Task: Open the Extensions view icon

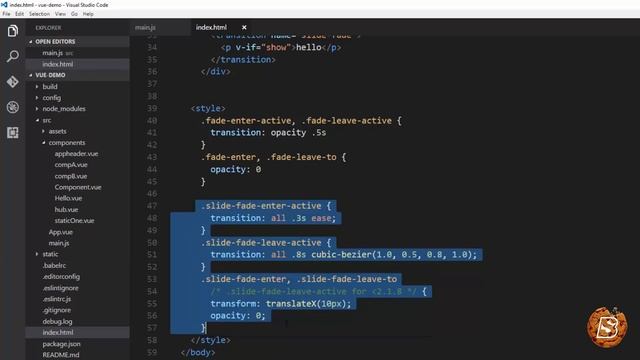Action: [x=13, y=132]
